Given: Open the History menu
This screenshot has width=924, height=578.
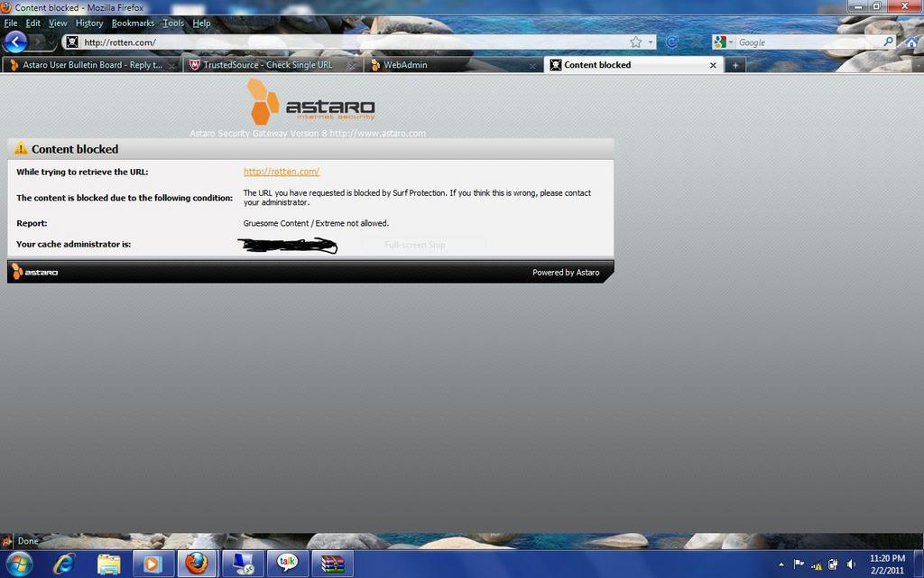Looking at the screenshot, I should pos(89,23).
